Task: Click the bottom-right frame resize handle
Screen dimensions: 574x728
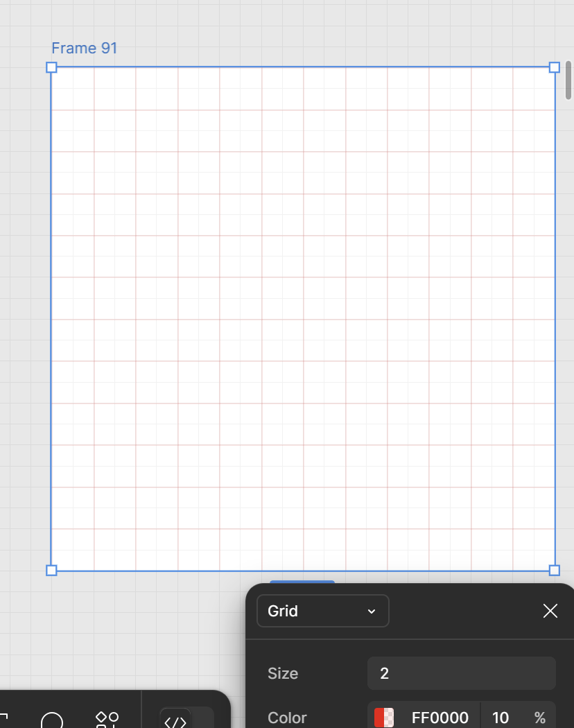Action: [555, 570]
